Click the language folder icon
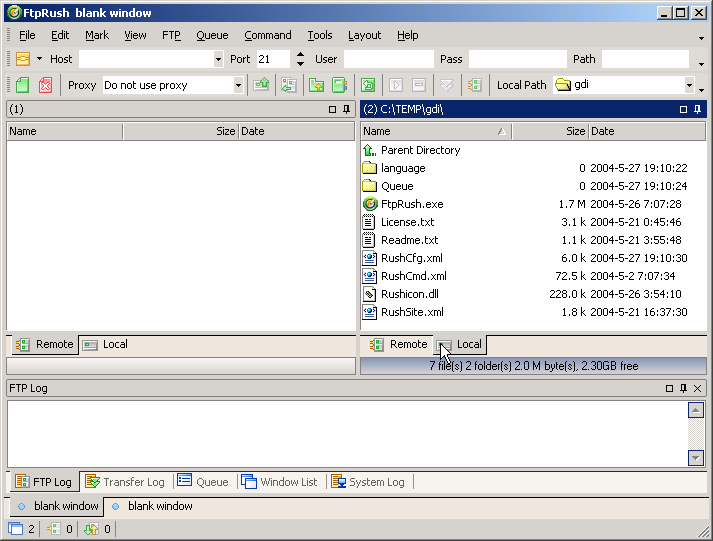The image size is (713, 541). [x=370, y=168]
